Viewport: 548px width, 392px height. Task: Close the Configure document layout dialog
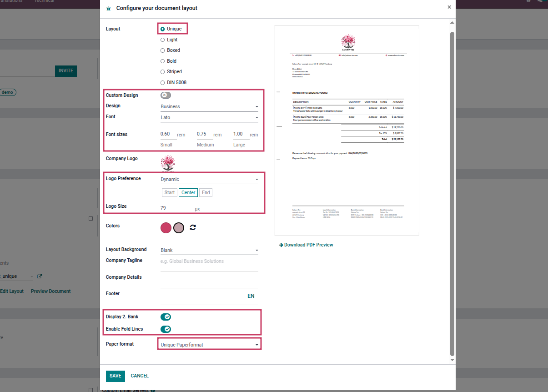(x=449, y=7)
